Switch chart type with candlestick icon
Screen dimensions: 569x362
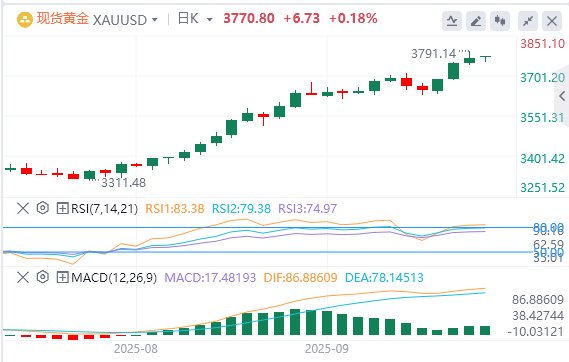[x=500, y=21]
